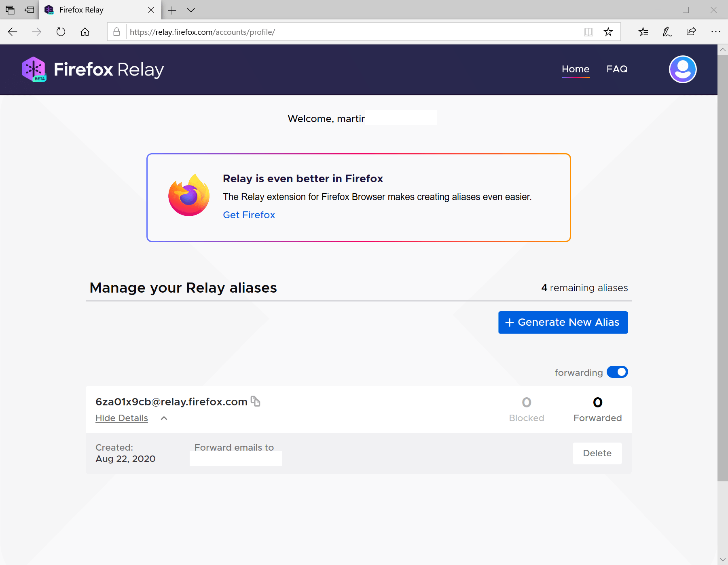
Task: Open Edge settings and more menu
Action: tap(715, 32)
